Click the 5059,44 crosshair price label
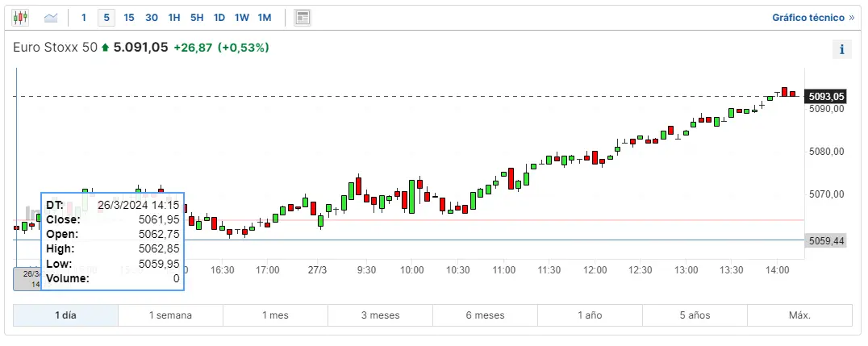The width and height of the screenshot is (868, 346). pos(826,241)
